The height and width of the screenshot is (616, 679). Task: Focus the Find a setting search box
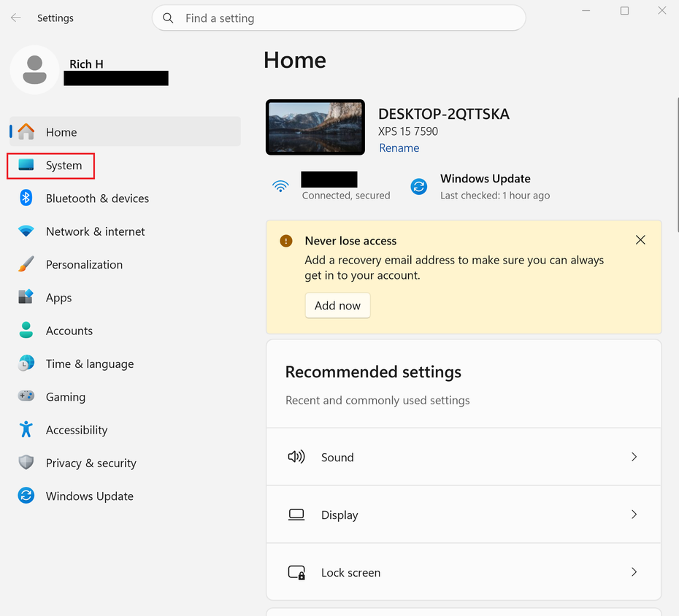(339, 18)
